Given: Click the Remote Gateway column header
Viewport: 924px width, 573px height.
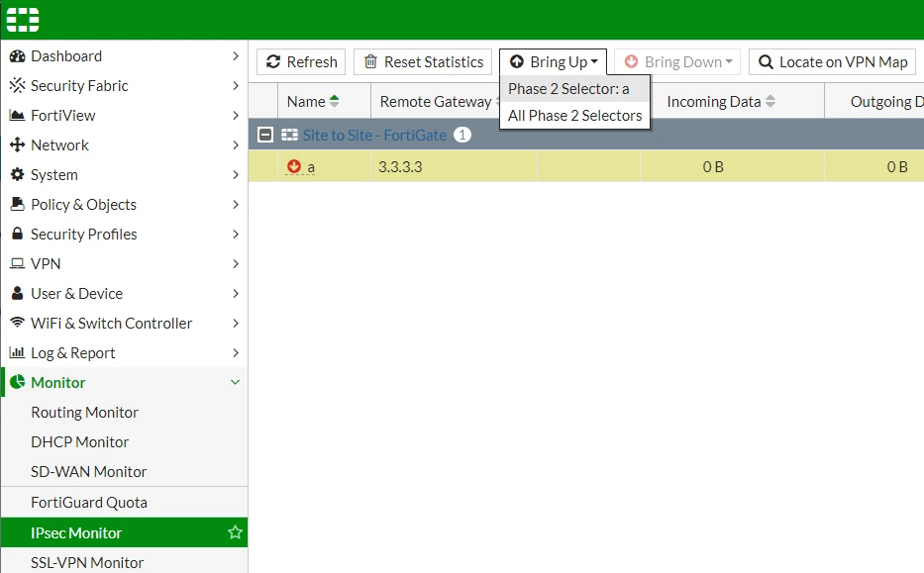Looking at the screenshot, I should (x=435, y=101).
